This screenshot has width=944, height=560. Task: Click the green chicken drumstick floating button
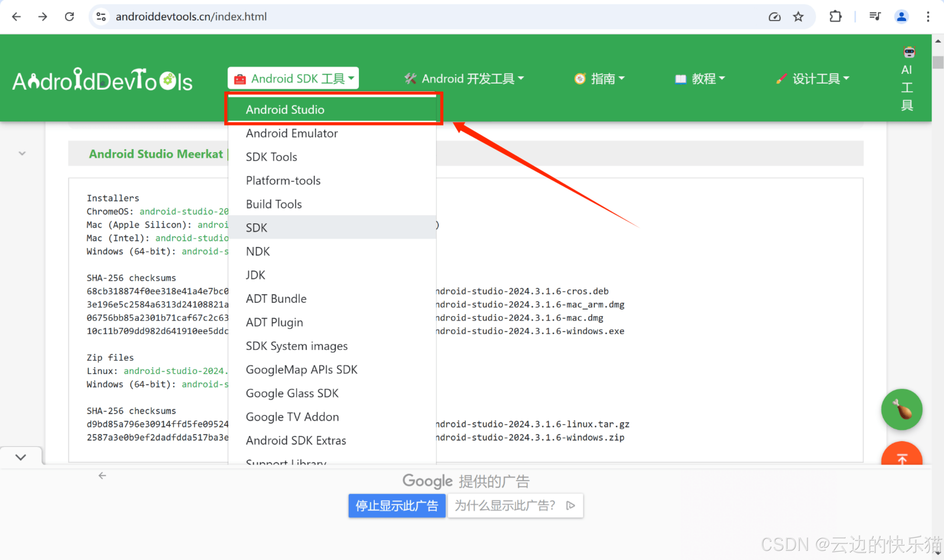(x=901, y=409)
